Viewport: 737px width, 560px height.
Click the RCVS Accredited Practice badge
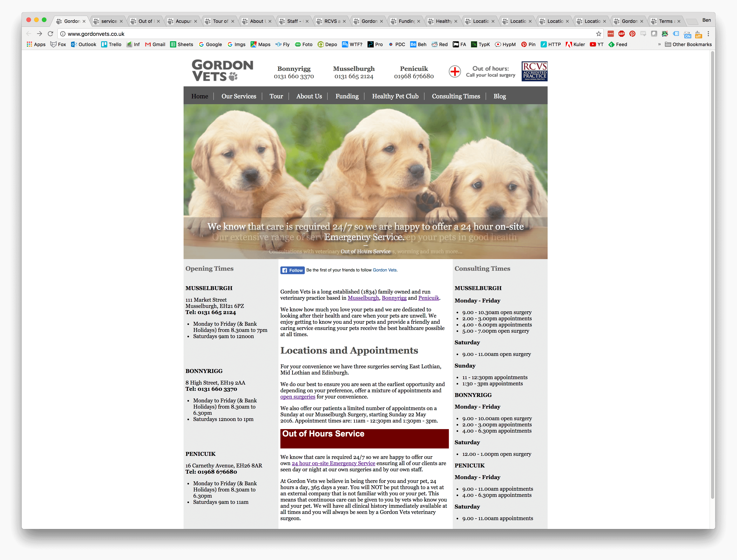tap(534, 71)
